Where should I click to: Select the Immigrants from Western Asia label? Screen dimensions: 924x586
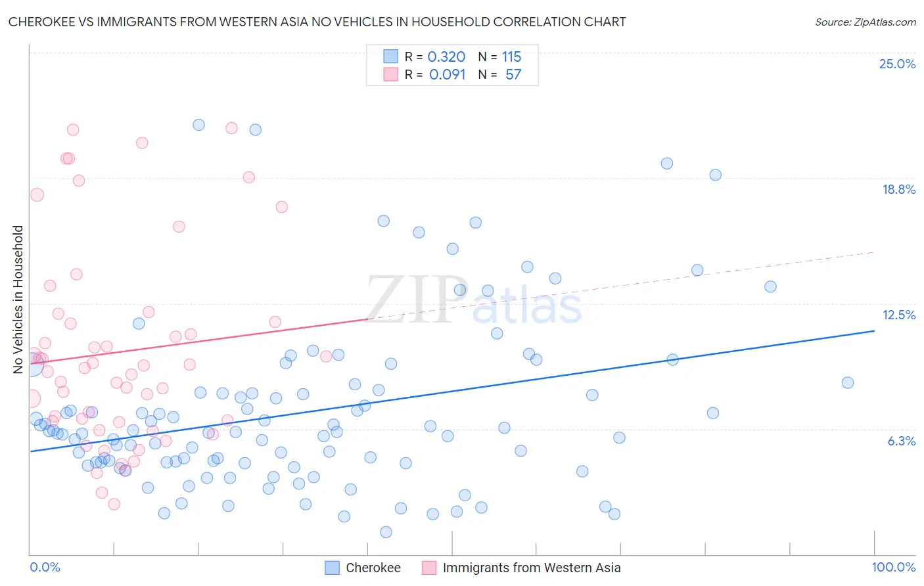(532, 568)
